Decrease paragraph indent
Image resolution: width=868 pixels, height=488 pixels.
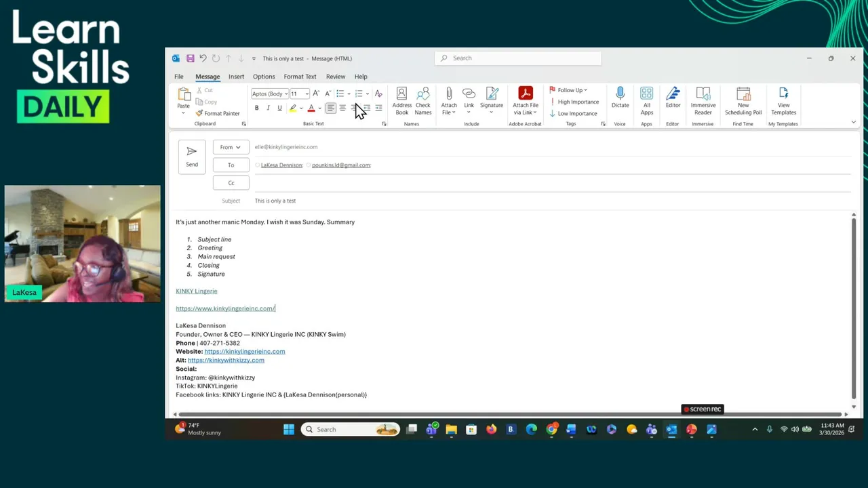click(367, 108)
